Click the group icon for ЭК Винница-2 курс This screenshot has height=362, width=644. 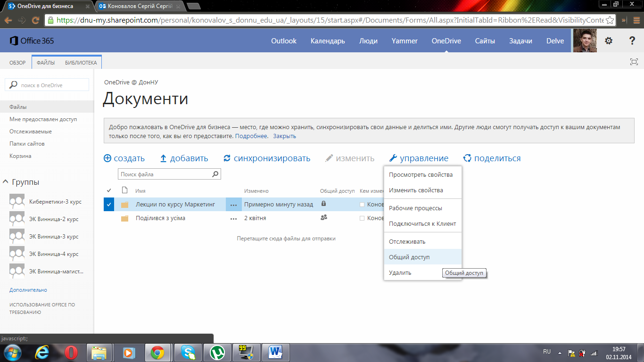(17, 219)
